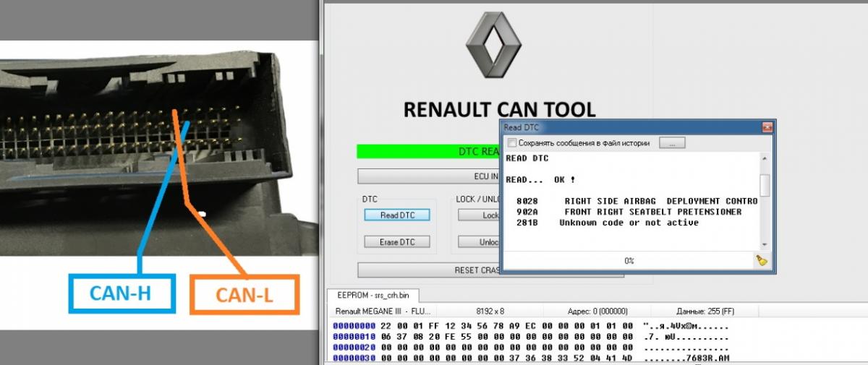The width and height of the screenshot is (868, 365).
Task: Click the 8192 x 8 size field
Action: [490, 311]
